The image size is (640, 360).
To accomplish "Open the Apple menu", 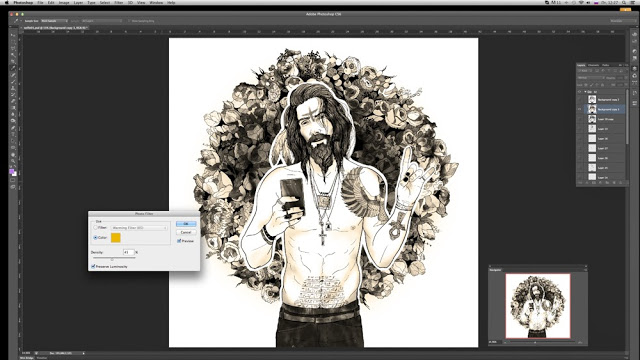I will click(6, 2).
